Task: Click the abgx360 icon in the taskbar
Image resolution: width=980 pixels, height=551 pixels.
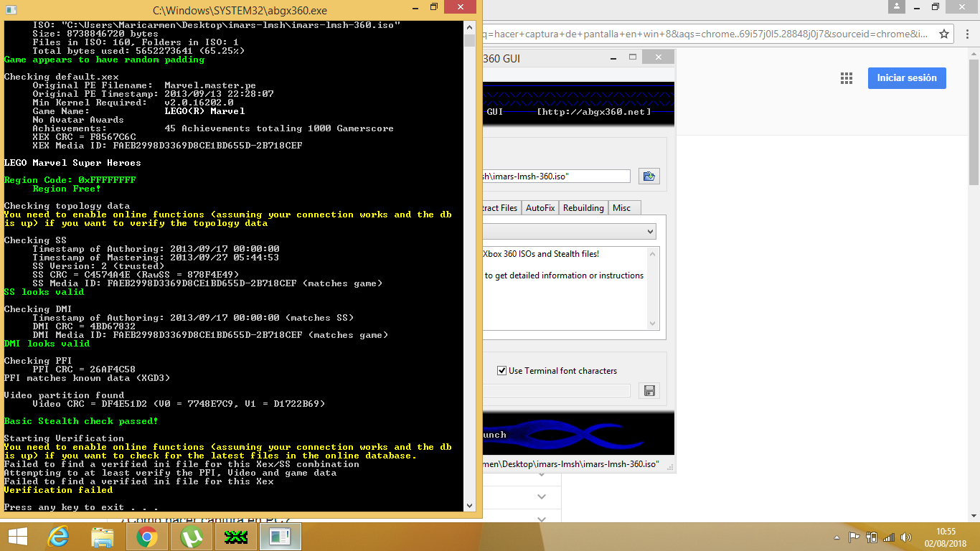Action: pyautogui.click(x=236, y=537)
